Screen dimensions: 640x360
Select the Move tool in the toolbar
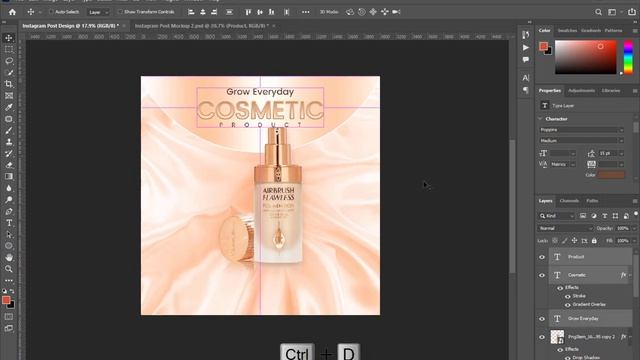[x=9, y=38]
